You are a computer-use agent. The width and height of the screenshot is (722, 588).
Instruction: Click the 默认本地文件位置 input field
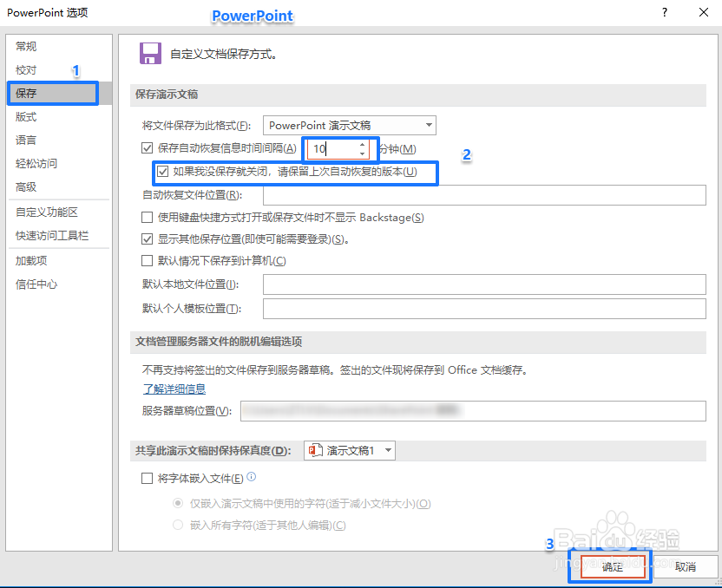484,284
